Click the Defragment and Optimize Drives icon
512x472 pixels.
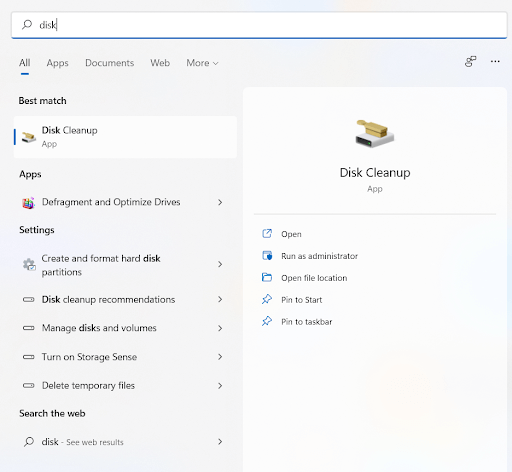point(28,202)
